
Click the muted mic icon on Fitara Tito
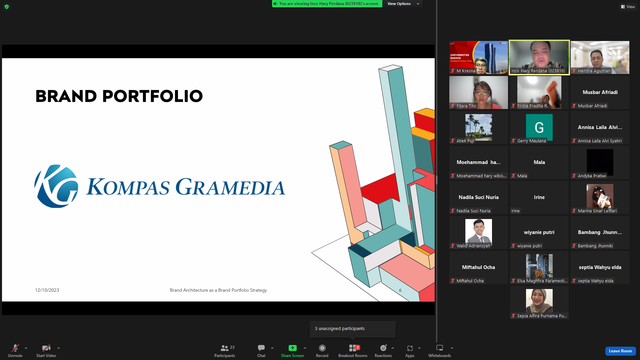[453, 106]
